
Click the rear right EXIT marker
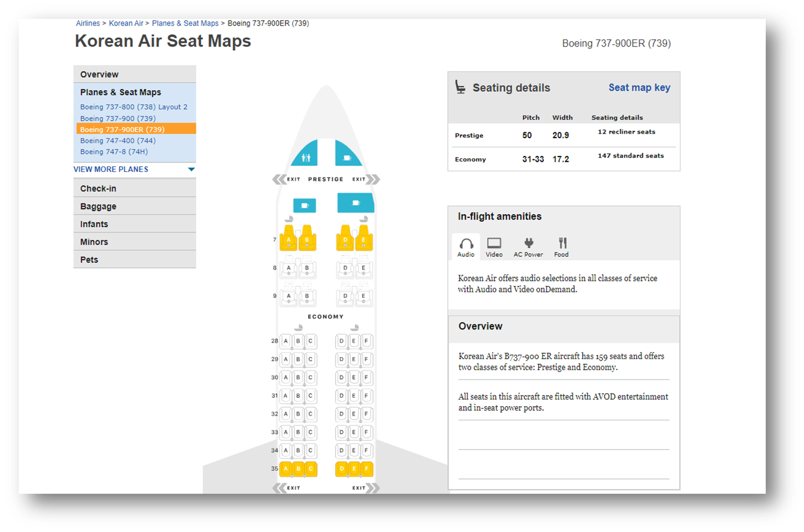(366, 488)
